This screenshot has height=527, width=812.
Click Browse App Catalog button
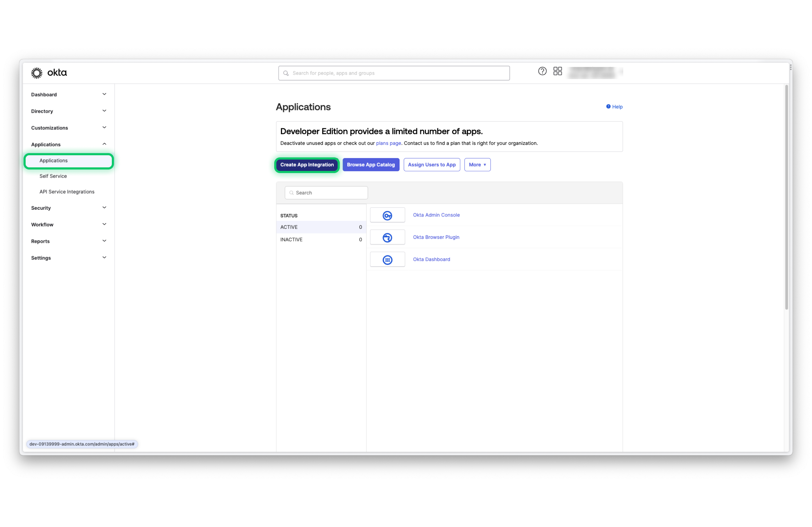coord(371,165)
